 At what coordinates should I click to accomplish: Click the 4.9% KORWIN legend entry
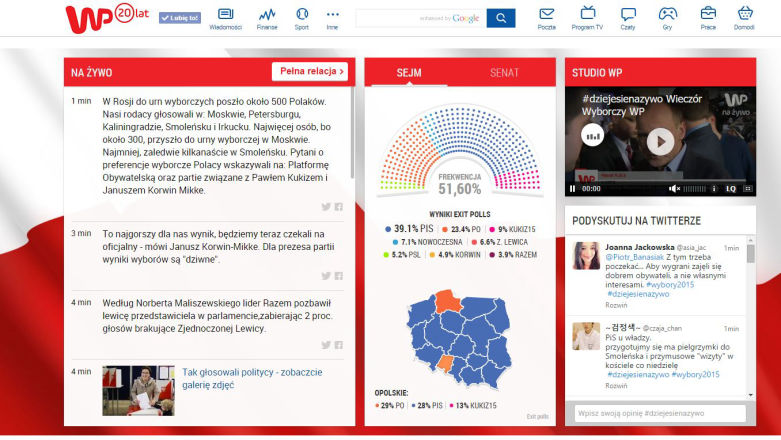(x=455, y=255)
